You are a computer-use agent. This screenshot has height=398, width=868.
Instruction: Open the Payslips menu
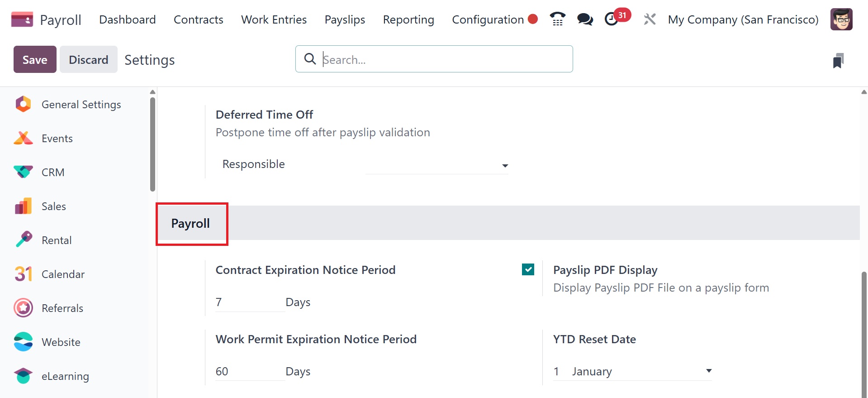click(x=345, y=19)
